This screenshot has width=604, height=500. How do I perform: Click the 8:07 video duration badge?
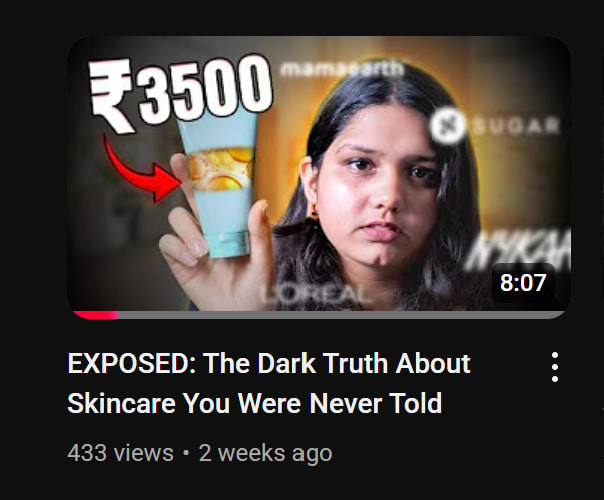pos(523,283)
